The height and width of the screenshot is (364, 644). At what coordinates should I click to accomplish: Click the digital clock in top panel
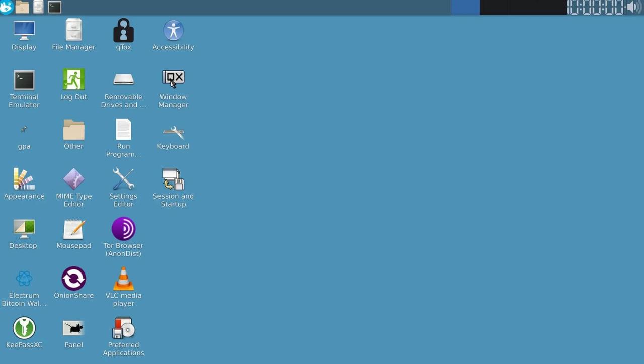pyautogui.click(x=596, y=7)
